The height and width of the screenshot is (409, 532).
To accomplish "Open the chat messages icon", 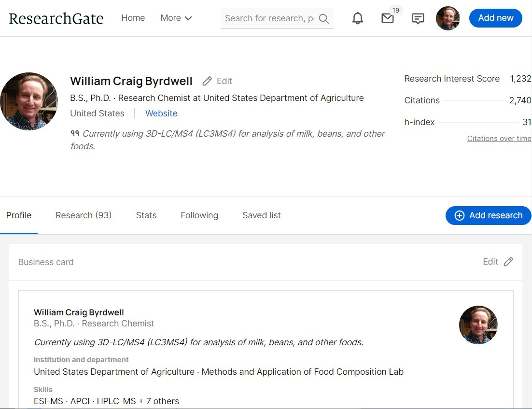I will (418, 18).
